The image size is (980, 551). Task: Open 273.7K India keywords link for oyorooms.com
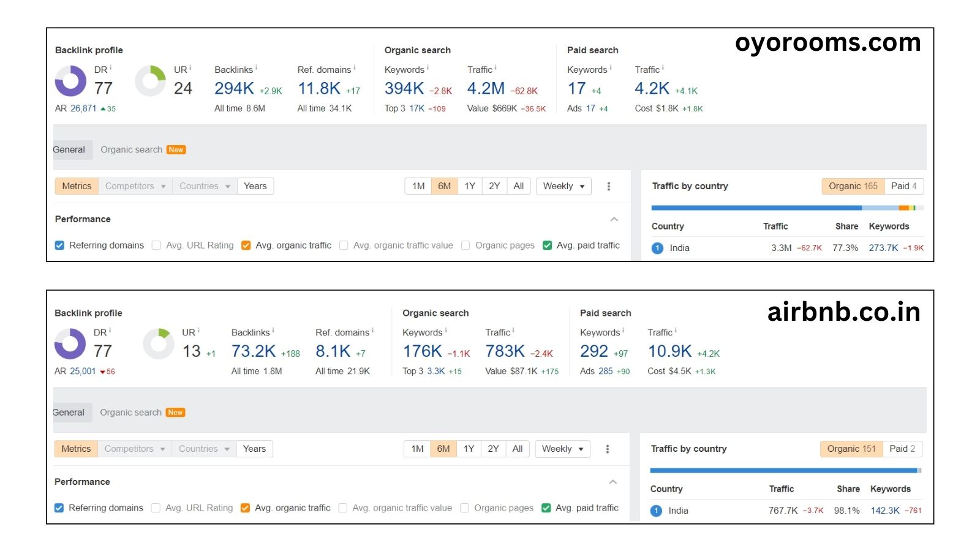(883, 248)
